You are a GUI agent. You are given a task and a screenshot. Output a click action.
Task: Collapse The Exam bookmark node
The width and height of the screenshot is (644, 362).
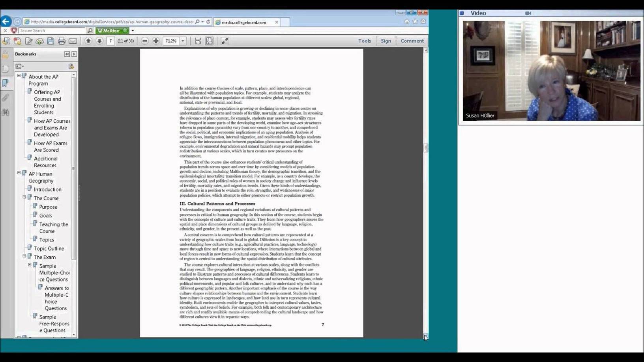(x=24, y=256)
